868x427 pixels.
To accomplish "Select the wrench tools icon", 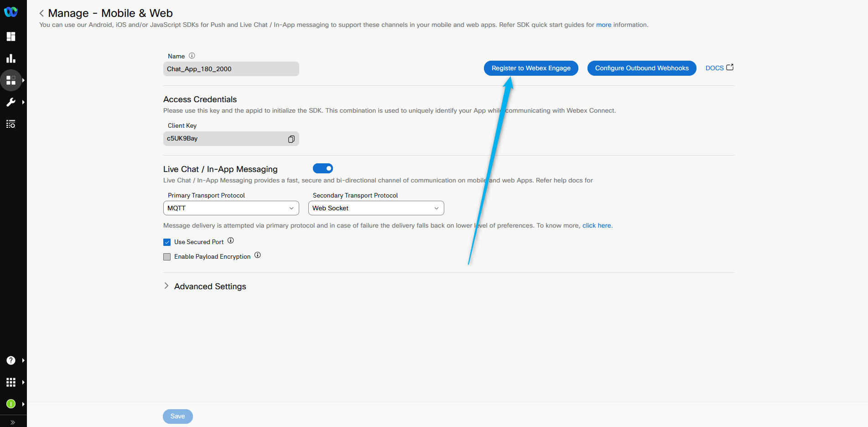I will coord(11,102).
